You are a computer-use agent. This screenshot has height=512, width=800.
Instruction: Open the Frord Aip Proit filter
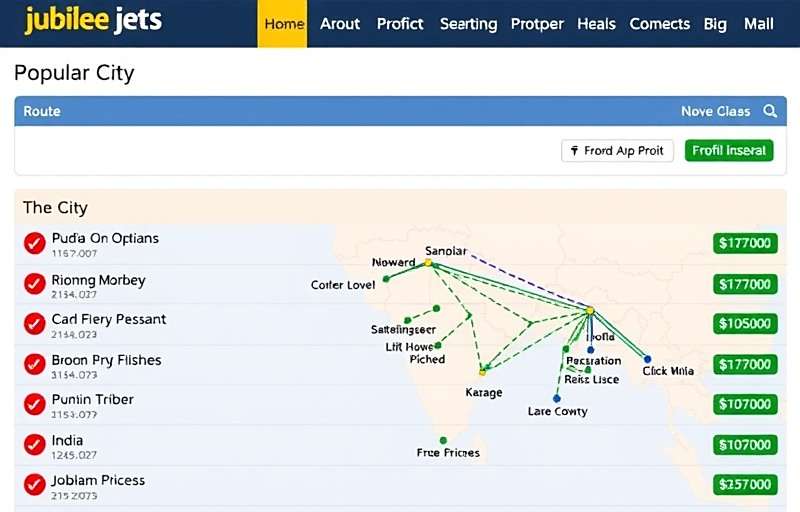point(617,151)
